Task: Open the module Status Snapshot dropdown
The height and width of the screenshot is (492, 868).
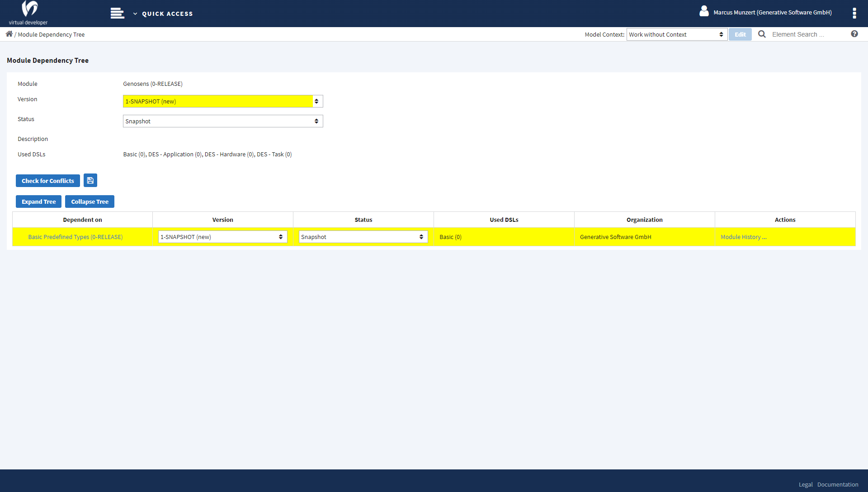Action: (x=223, y=121)
